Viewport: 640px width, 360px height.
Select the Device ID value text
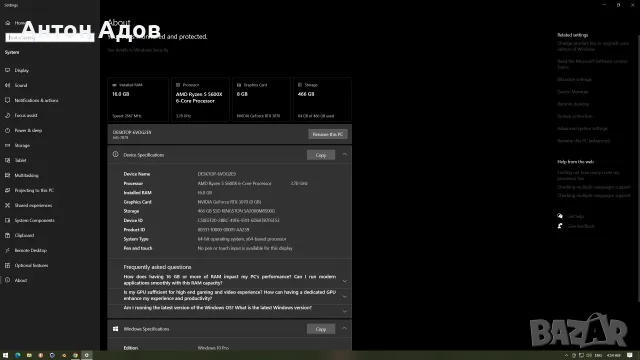238,220
